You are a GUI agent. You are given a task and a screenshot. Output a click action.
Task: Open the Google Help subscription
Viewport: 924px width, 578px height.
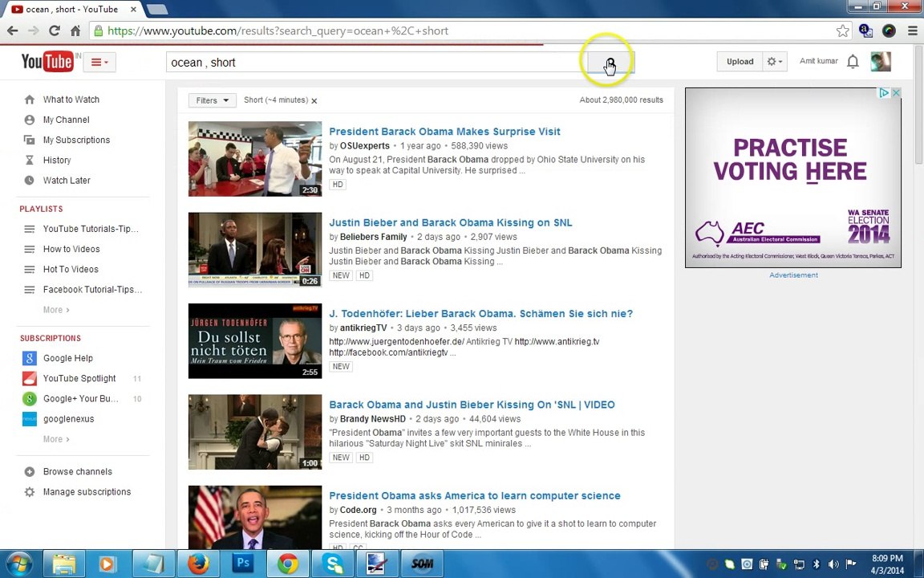coord(67,358)
